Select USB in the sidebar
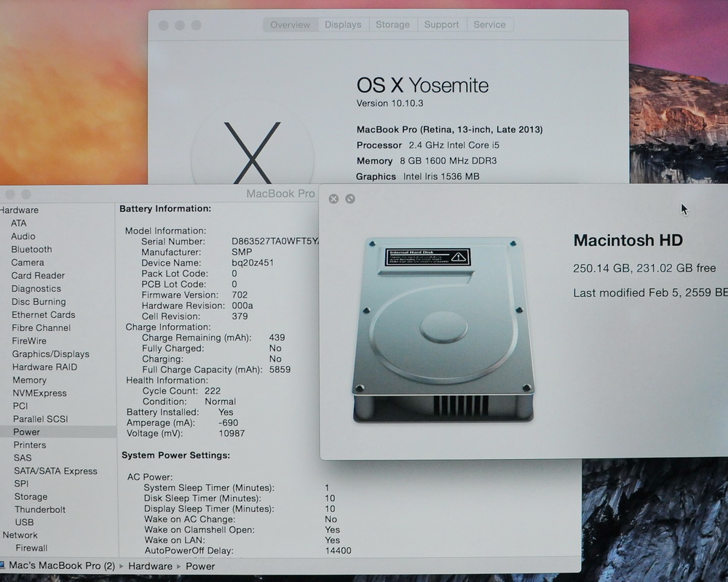Screen dimensions: 728x582 24,522
